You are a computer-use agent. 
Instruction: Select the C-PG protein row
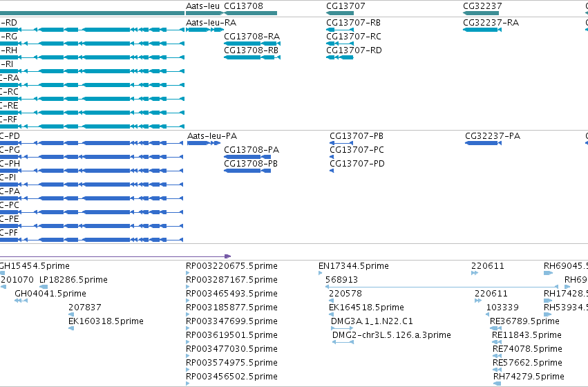click(91, 157)
